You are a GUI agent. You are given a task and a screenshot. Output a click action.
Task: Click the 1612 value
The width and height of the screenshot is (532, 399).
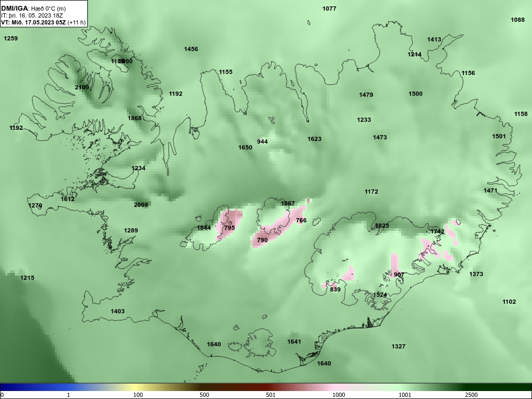pyautogui.click(x=68, y=199)
